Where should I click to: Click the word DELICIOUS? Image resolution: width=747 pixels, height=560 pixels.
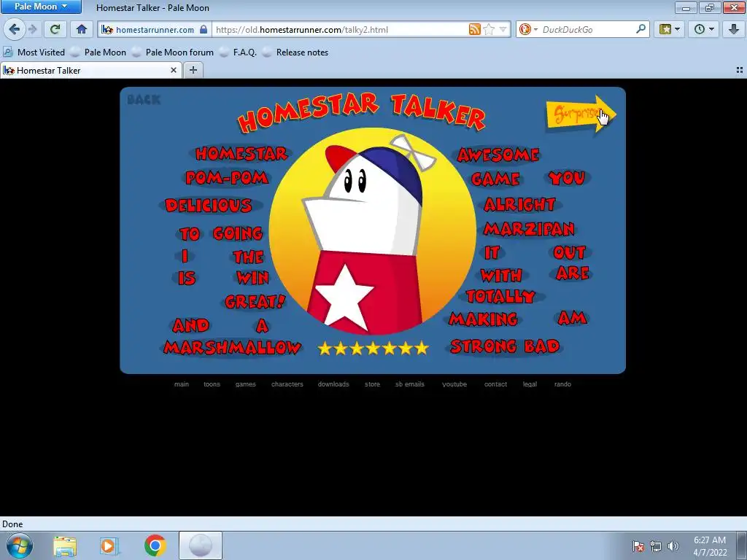tap(209, 205)
